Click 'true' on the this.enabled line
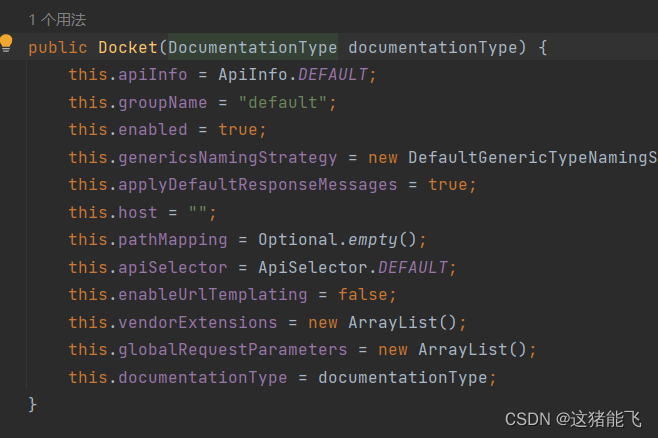This screenshot has height=438, width=658. point(238,130)
